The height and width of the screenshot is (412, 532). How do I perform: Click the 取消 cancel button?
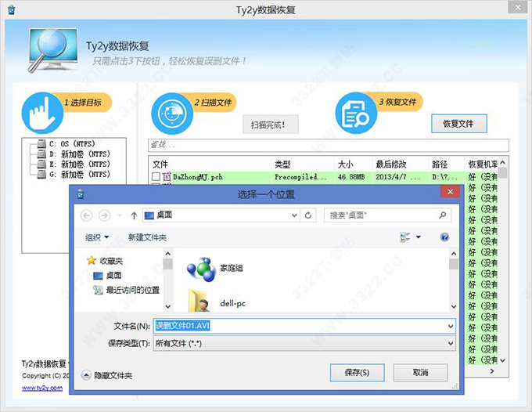point(420,373)
